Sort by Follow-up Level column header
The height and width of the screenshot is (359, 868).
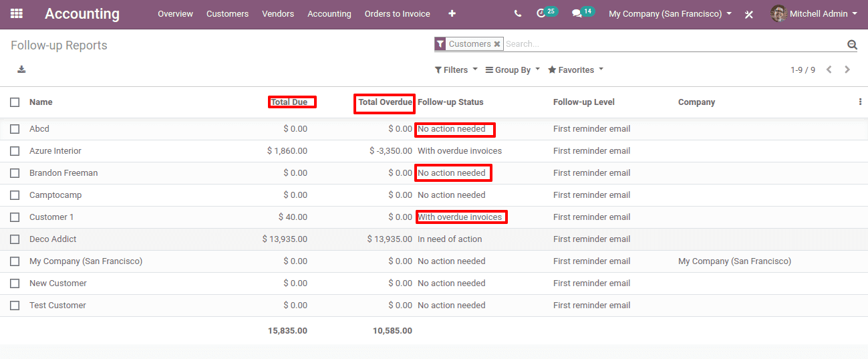pos(584,102)
